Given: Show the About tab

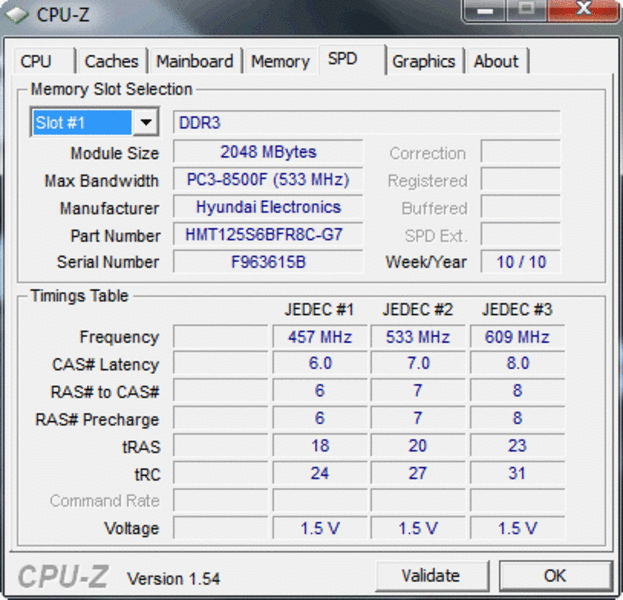Looking at the screenshot, I should [497, 61].
